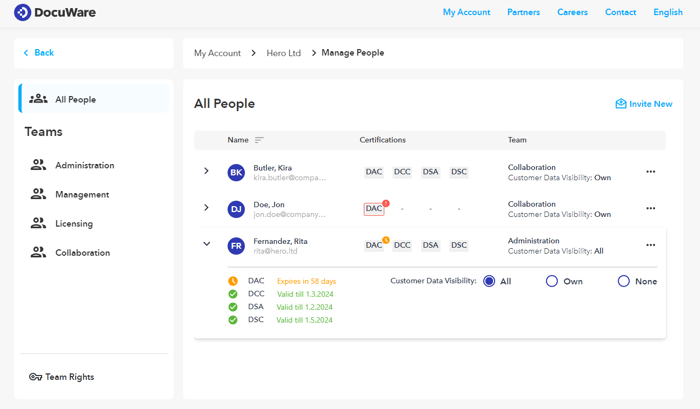Click the Team Rights key icon

(x=35, y=377)
